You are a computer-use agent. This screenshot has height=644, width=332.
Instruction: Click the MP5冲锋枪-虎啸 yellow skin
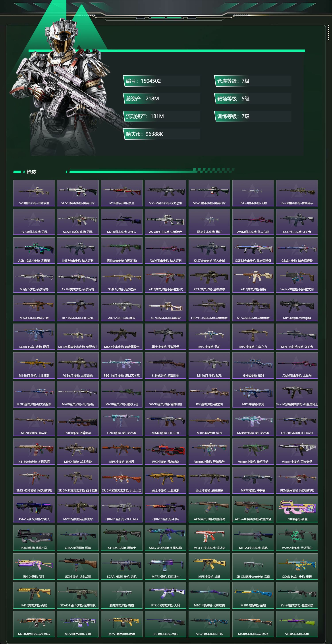tap(209, 566)
